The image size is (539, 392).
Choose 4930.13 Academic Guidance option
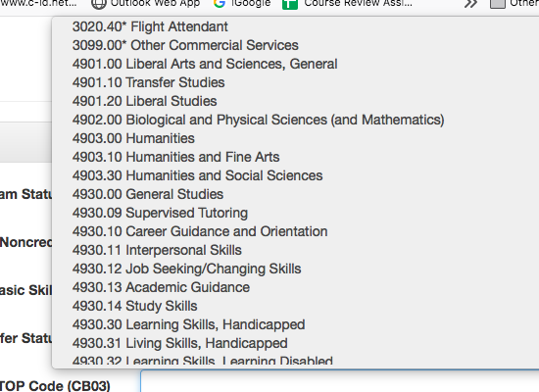click(x=296, y=287)
